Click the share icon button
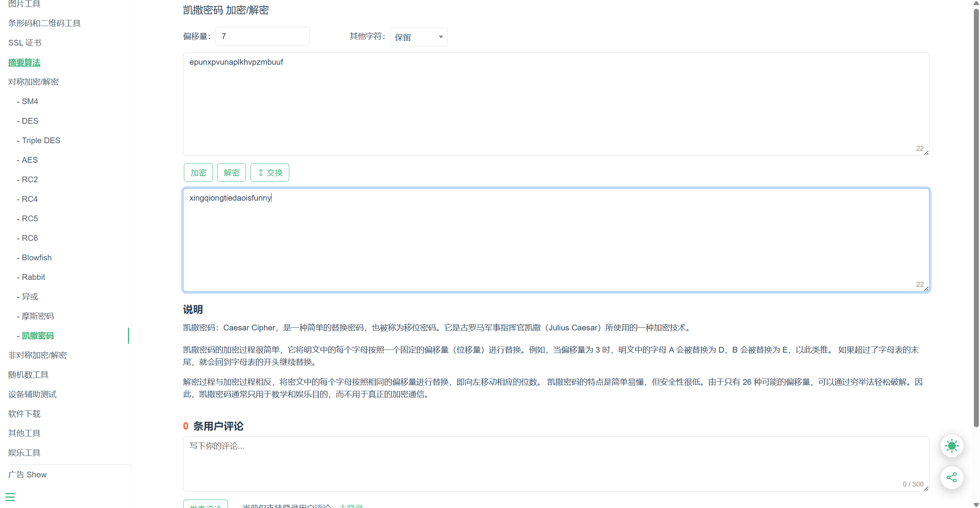Viewport: 980px width, 508px height. (952, 477)
